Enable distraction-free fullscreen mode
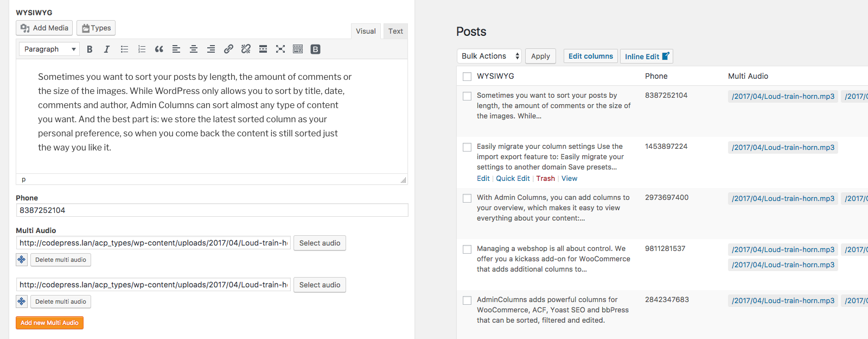 coord(280,49)
